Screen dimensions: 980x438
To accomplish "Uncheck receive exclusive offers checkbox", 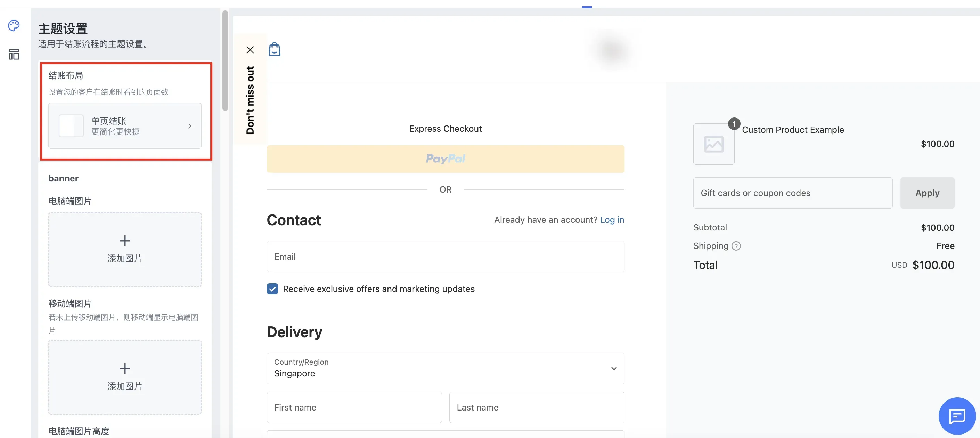I will pos(272,289).
